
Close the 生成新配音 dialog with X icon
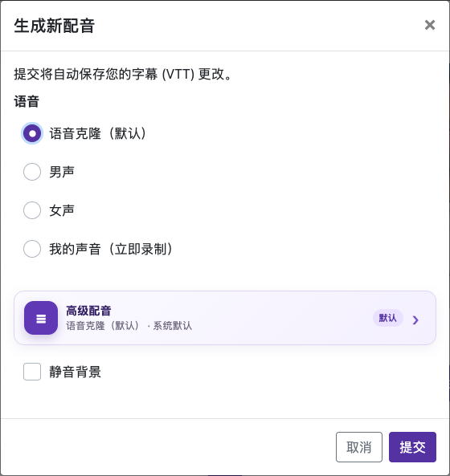(x=430, y=25)
